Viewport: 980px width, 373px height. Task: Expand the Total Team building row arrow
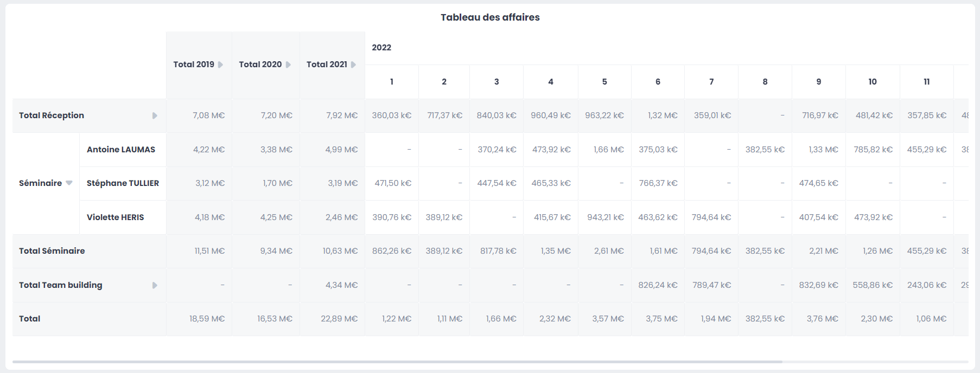click(x=155, y=285)
